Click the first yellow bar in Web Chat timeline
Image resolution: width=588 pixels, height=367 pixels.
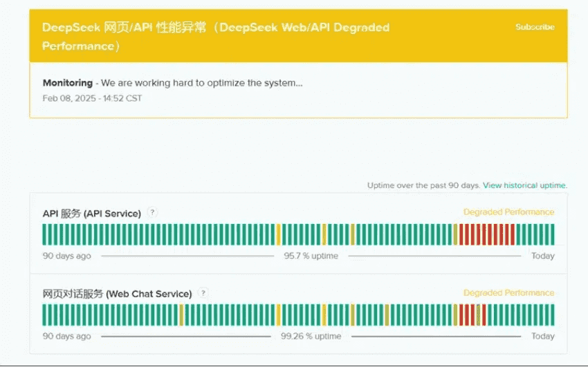(x=181, y=315)
